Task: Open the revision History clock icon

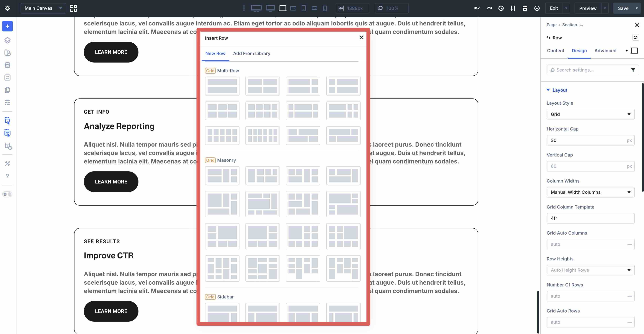Action: point(501,8)
